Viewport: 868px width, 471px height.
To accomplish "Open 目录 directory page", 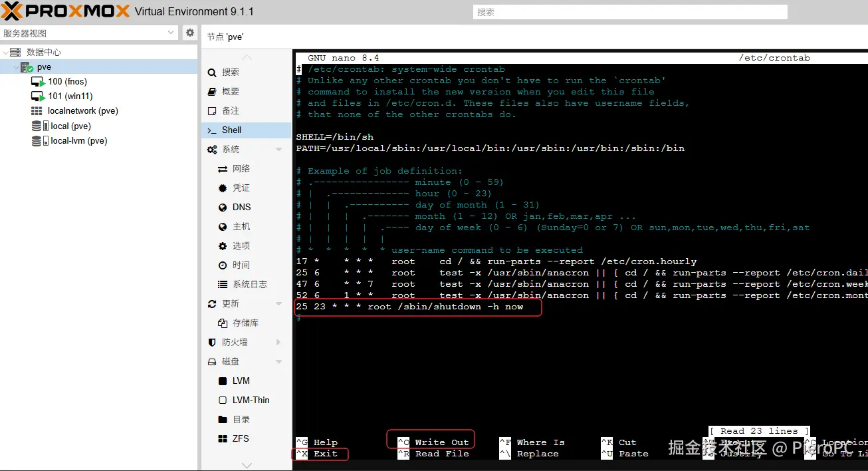I will tap(241, 419).
